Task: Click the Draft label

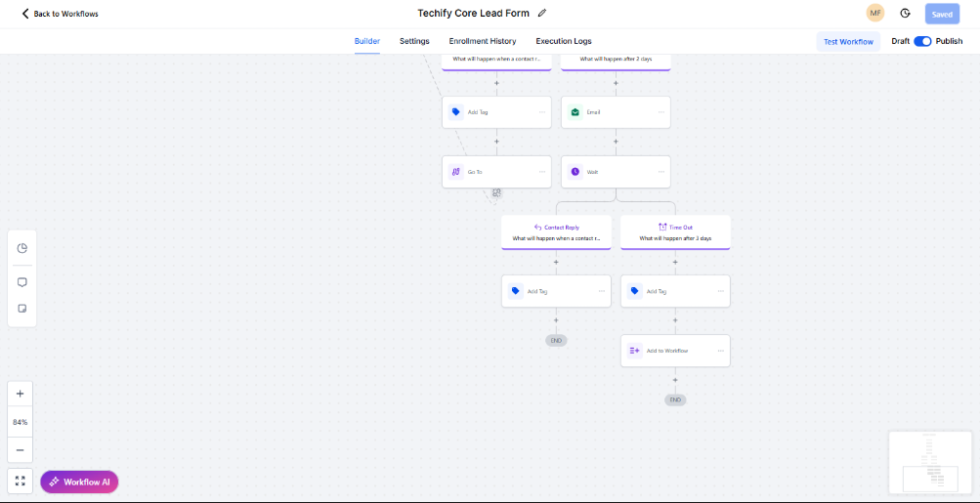Action: 901,41
